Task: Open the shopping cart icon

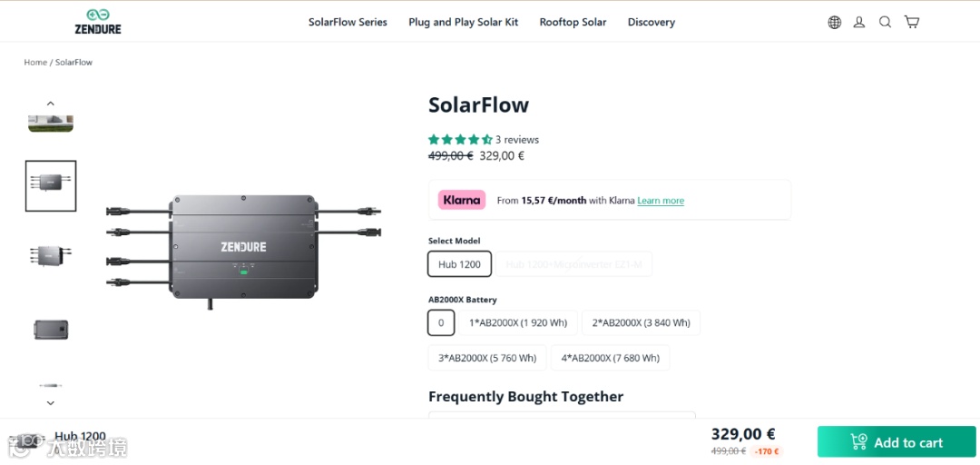Action: tap(912, 23)
